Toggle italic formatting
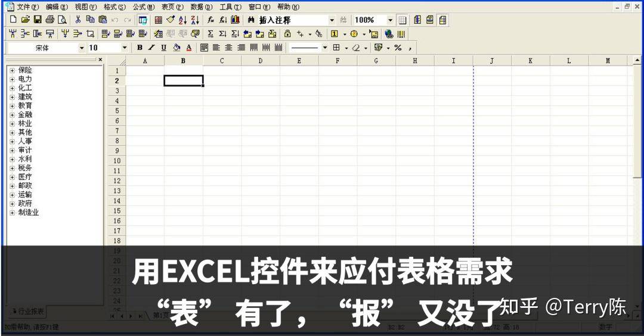The height and width of the screenshot is (336, 644). 151,48
